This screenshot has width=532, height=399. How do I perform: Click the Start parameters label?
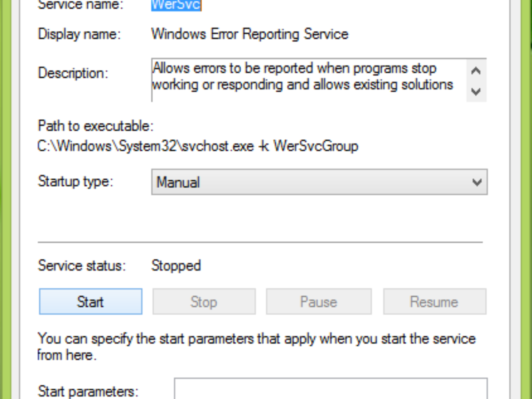pos(88,391)
